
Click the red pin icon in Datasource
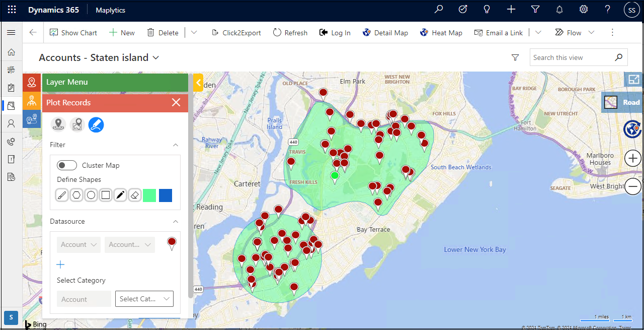pyautogui.click(x=172, y=244)
